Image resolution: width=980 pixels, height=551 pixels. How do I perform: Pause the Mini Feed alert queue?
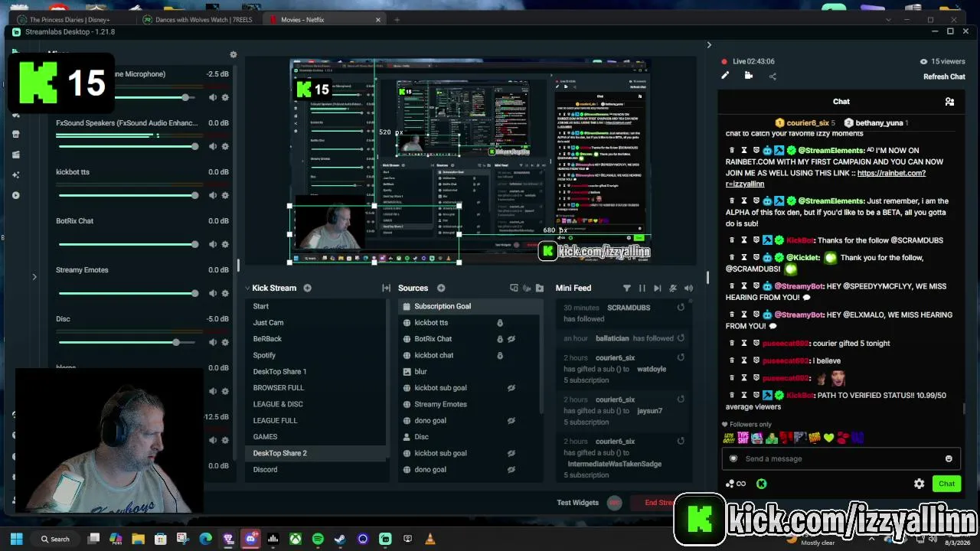point(642,288)
